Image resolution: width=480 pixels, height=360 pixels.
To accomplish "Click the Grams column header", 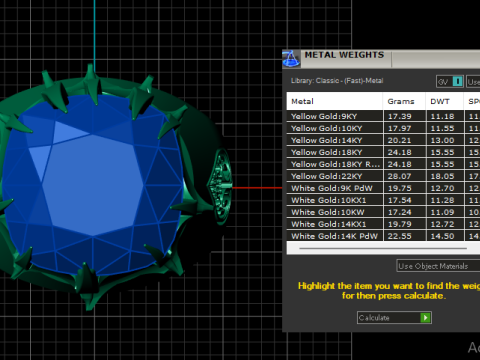I will click(x=404, y=101).
